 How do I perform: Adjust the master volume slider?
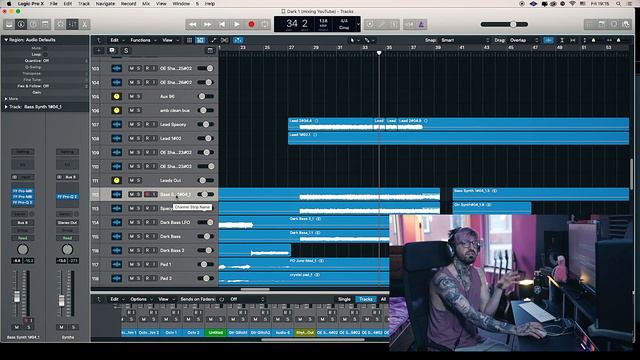pyautogui.click(x=504, y=24)
